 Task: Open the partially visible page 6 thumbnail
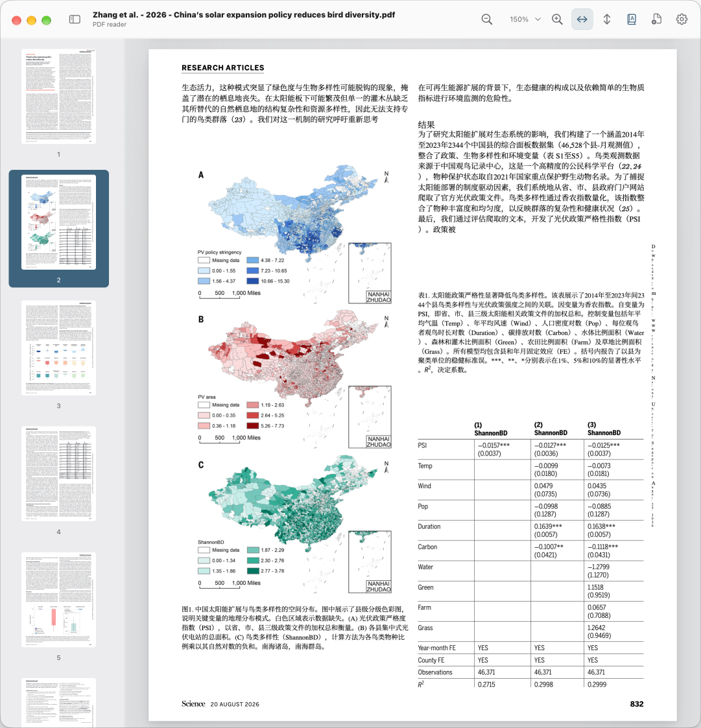click(x=58, y=703)
